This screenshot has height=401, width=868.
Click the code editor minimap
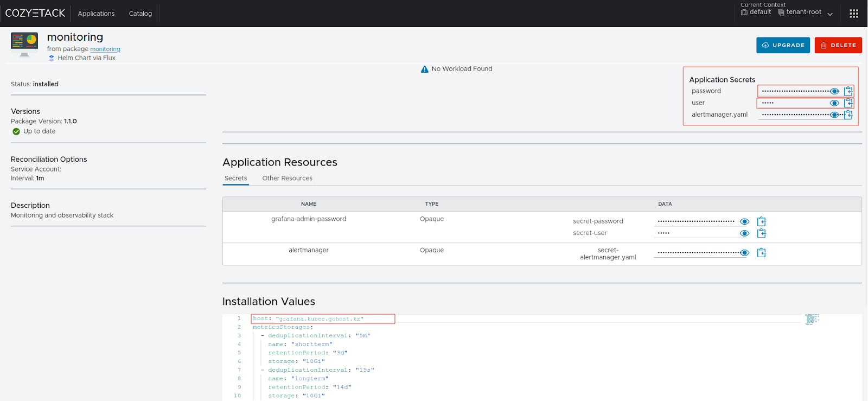click(812, 319)
